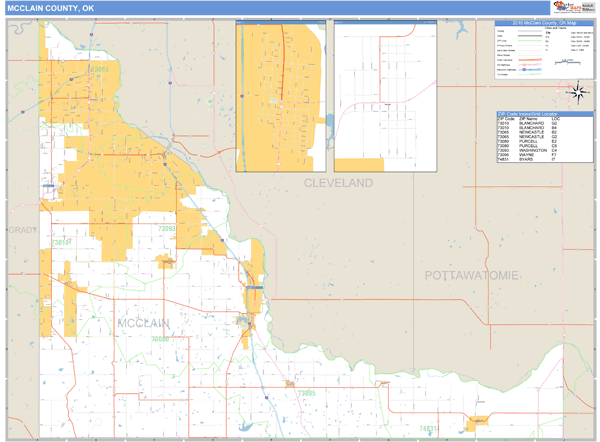
Task: Click the CLEVELAND county label
Action: 338,183
